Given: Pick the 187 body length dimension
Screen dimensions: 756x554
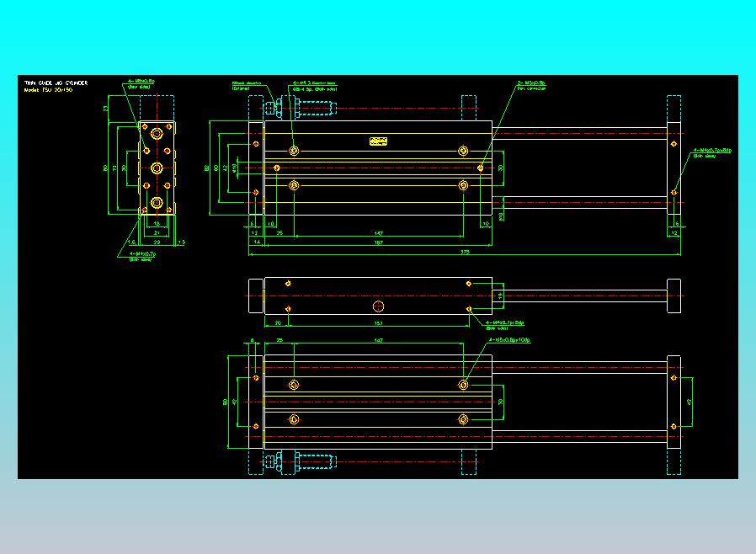Looking at the screenshot, I should 379,242.
